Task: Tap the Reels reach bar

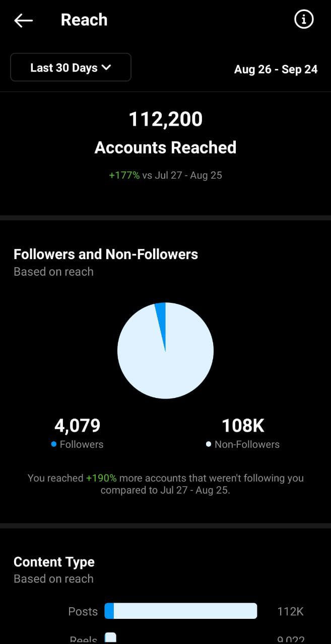Action: [x=110, y=637]
